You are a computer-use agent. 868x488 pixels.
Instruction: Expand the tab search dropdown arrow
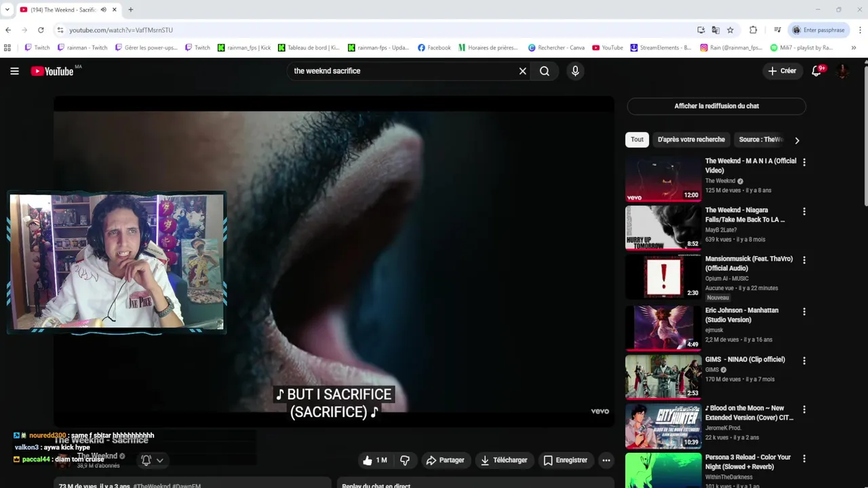click(x=7, y=9)
